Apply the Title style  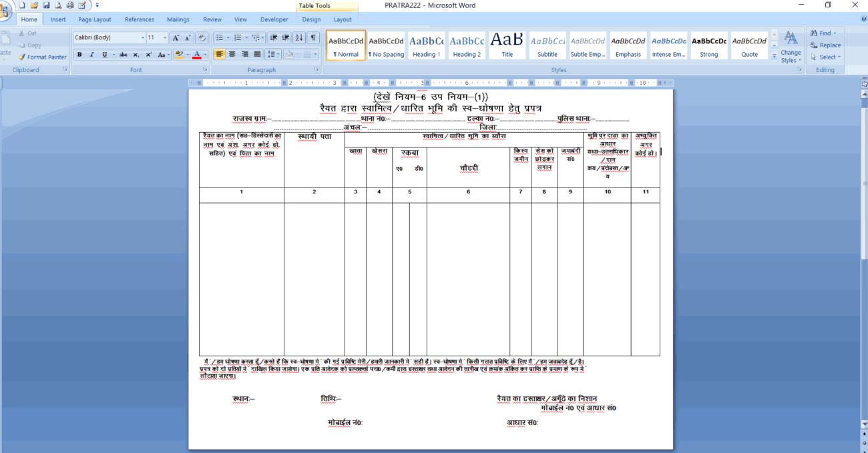click(x=507, y=45)
